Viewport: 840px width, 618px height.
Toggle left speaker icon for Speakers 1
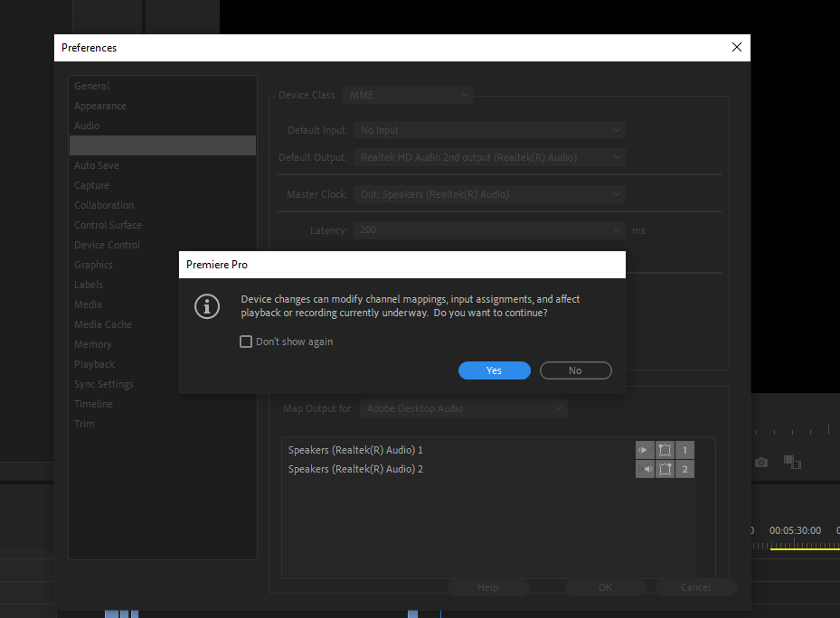[645, 450]
